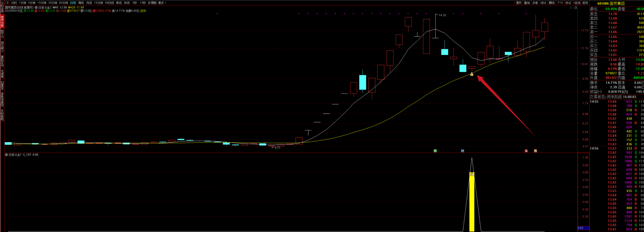Viewport: 644px width, 232px height.
Task: Click the diamond icon at chart top-right
Action: [x=571, y=8]
